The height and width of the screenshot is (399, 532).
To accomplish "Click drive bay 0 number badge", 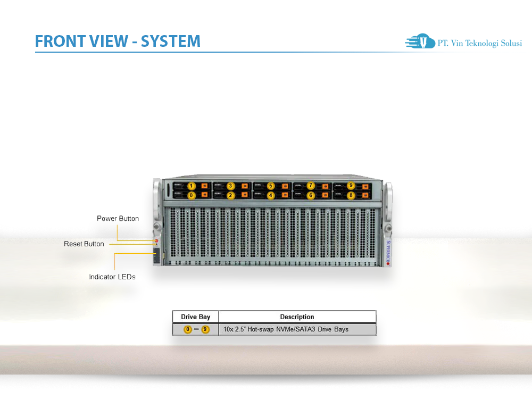I will pos(191,195).
